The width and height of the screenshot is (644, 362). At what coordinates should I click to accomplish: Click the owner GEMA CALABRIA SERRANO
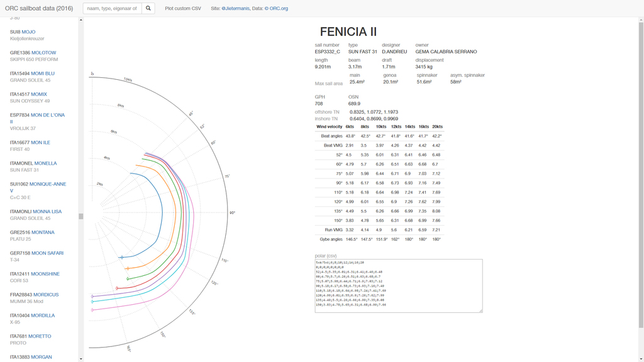446,52
